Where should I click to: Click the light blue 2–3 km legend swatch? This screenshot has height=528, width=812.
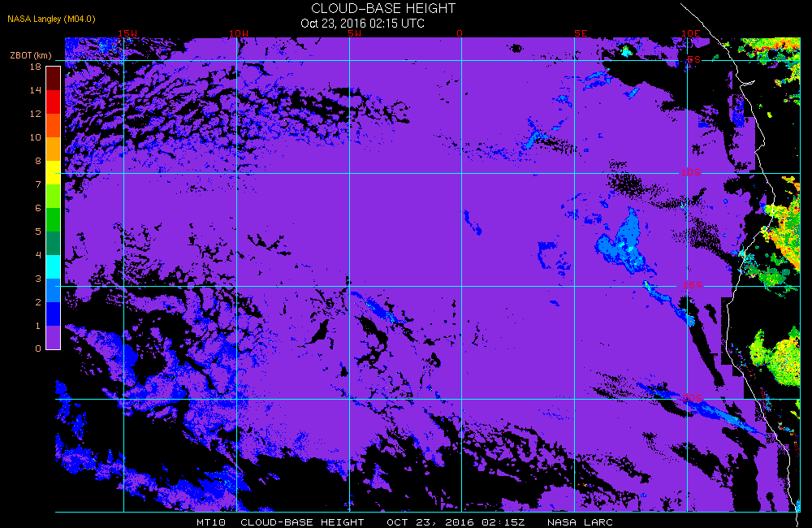pos(54,290)
